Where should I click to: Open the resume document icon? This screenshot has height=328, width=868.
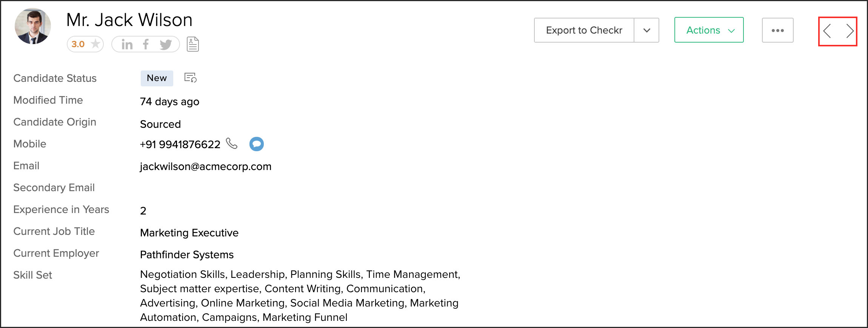coord(192,44)
